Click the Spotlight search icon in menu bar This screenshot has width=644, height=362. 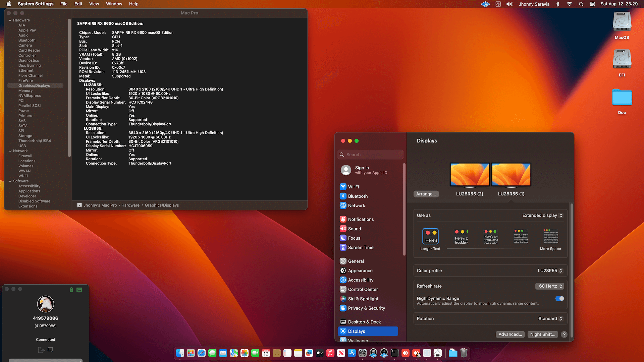point(581,4)
